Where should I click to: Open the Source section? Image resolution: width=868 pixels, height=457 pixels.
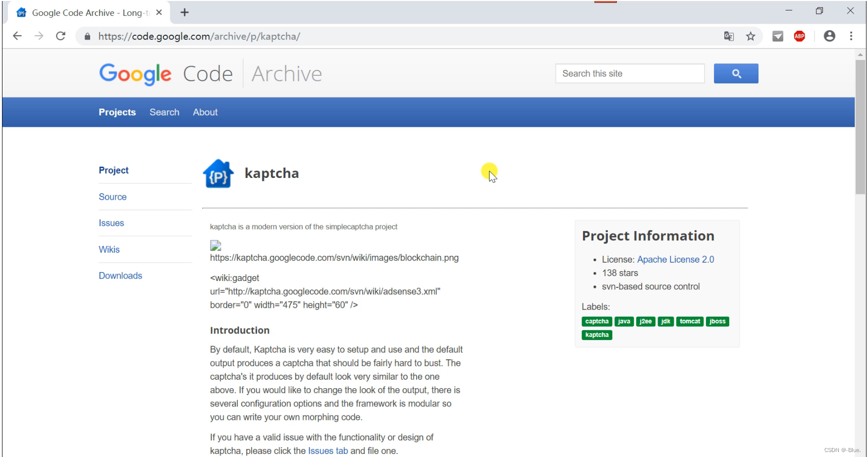(112, 197)
